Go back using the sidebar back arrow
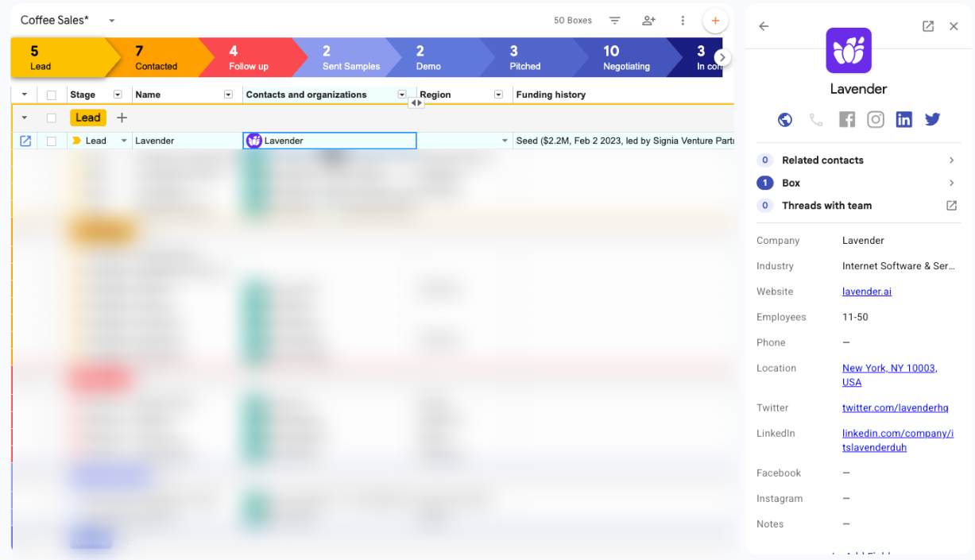 coord(764,25)
